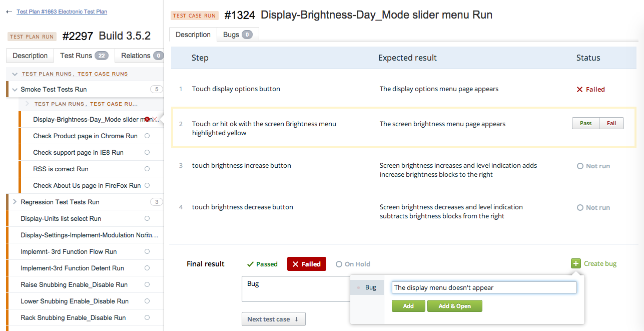This screenshot has height=331, width=644.
Task: Expand nested Test Plan Runs section under Smoke Test
Action: click(28, 104)
